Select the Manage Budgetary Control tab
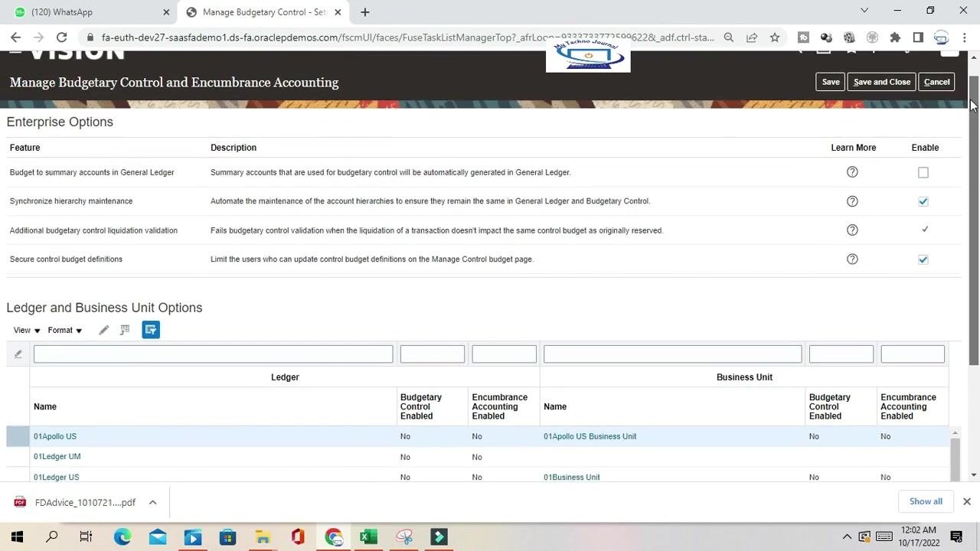Screen dimensions: 980x551 point(263,12)
